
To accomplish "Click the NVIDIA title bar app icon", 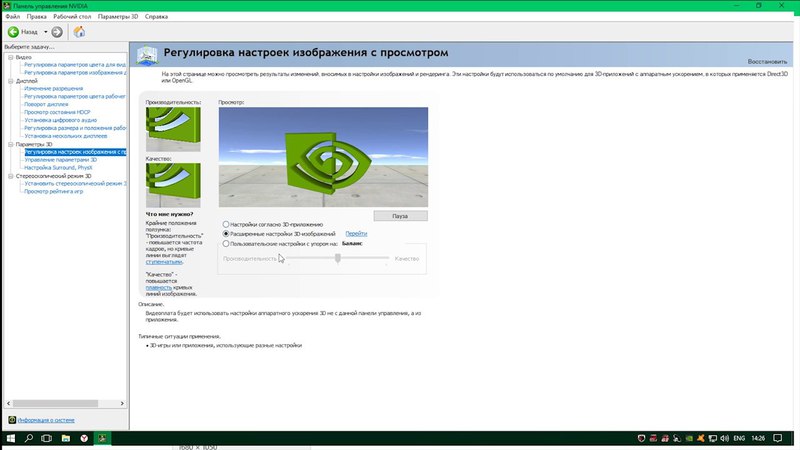I will click(6, 6).
